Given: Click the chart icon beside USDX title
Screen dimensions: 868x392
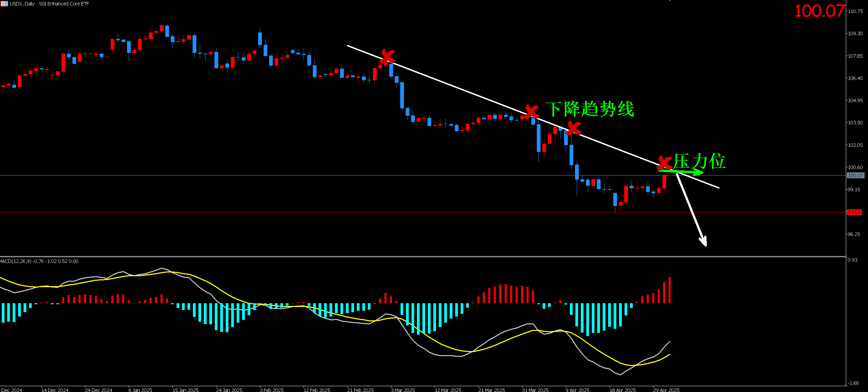Looking at the screenshot, I should coord(4,4).
